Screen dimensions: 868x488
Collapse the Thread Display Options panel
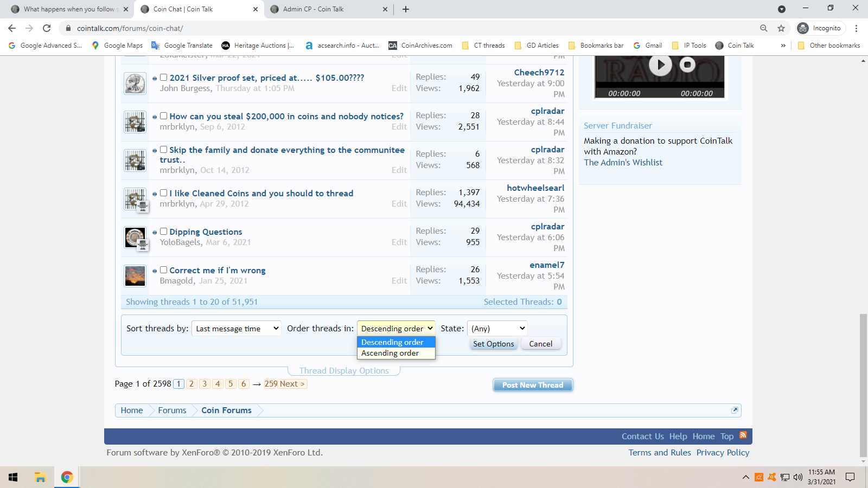pos(344,371)
